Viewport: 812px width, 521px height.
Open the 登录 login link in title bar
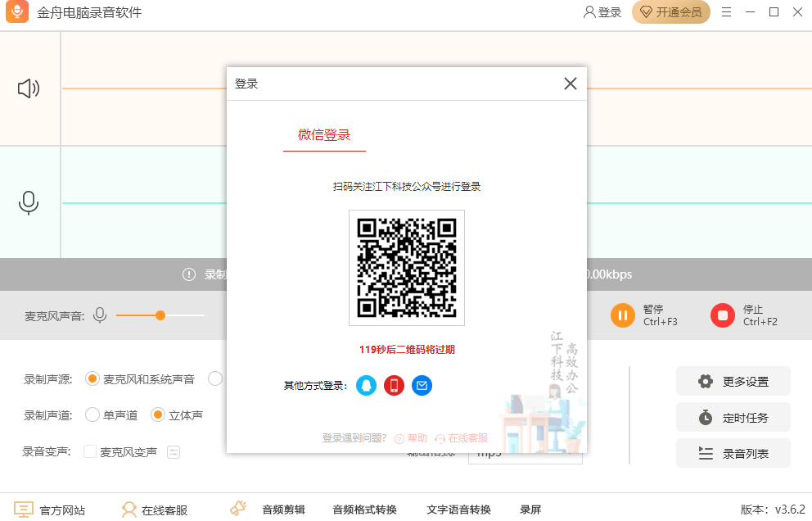click(602, 12)
